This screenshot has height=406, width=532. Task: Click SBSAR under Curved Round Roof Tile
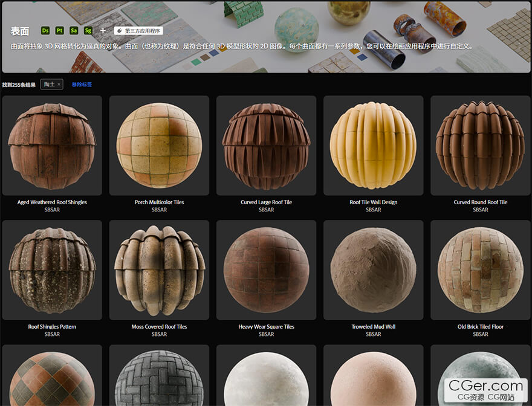[x=481, y=210]
